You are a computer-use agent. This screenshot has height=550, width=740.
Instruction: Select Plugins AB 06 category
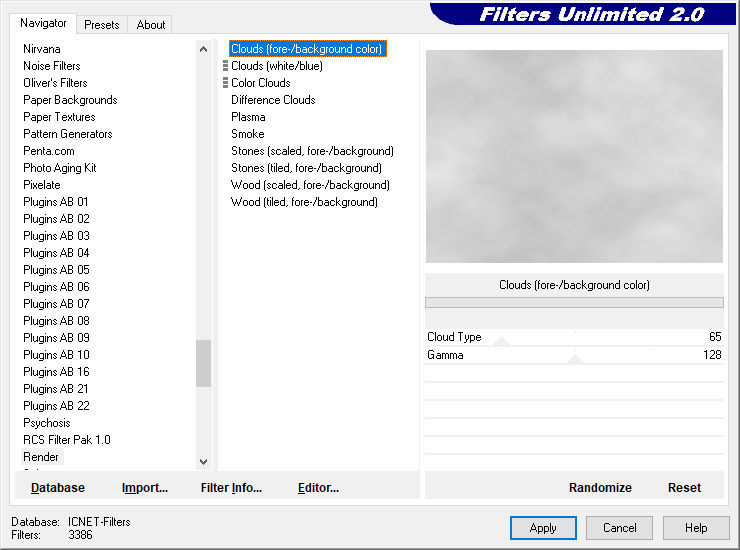pyautogui.click(x=56, y=287)
